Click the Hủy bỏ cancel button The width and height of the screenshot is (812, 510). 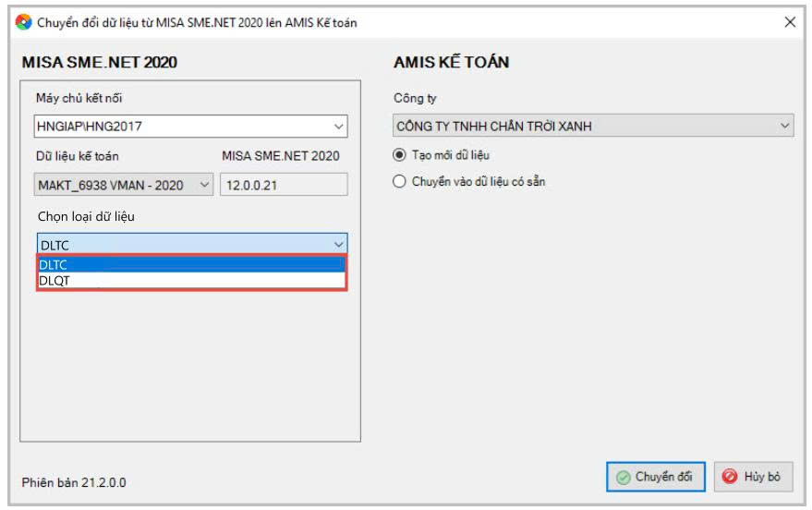753,477
